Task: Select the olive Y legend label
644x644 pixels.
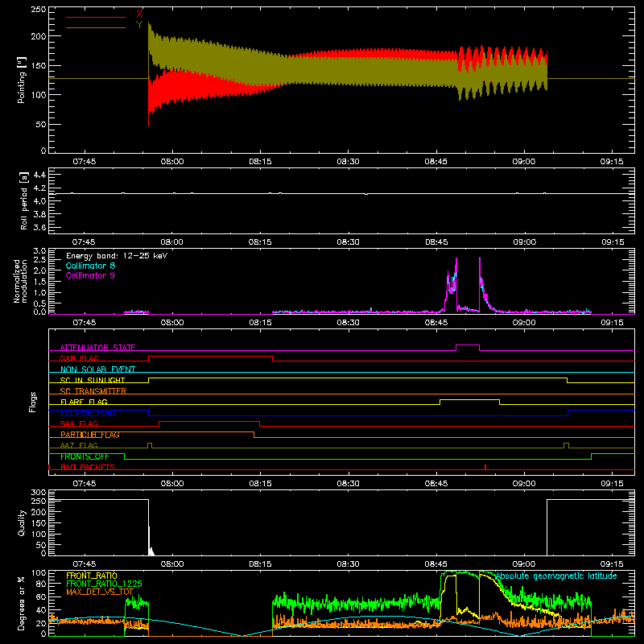Action: (x=139, y=25)
